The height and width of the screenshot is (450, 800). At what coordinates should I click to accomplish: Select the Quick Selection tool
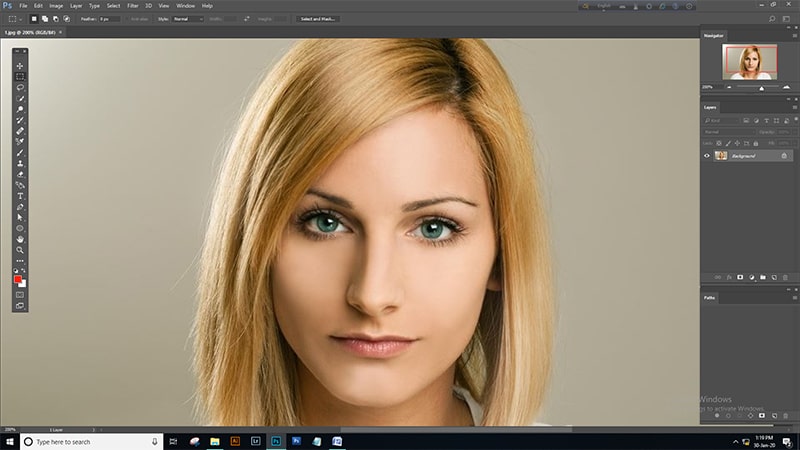pyautogui.click(x=20, y=98)
